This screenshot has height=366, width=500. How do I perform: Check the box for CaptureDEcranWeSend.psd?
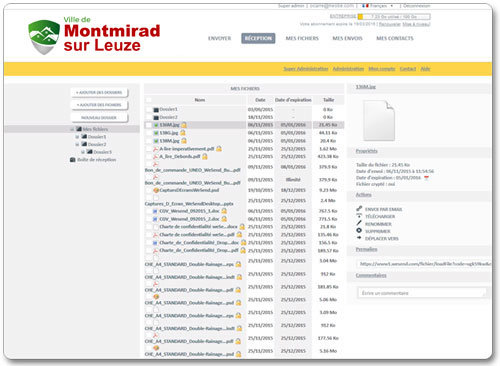(x=149, y=190)
